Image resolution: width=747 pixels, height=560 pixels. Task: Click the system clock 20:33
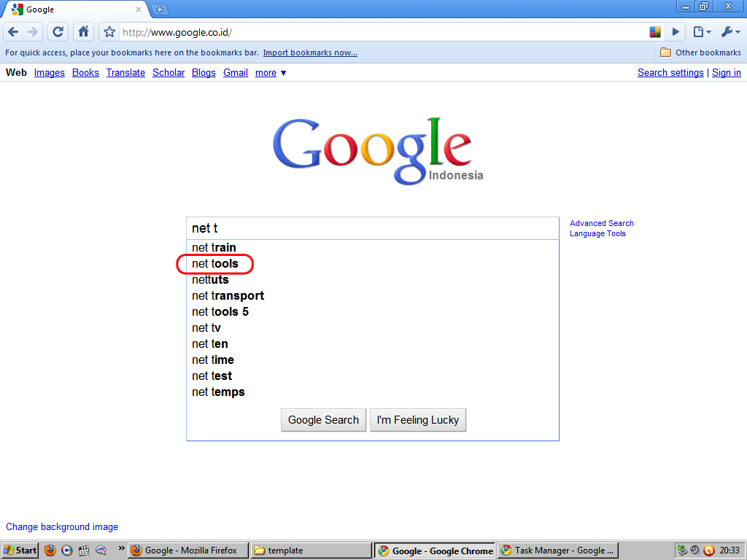click(x=729, y=551)
